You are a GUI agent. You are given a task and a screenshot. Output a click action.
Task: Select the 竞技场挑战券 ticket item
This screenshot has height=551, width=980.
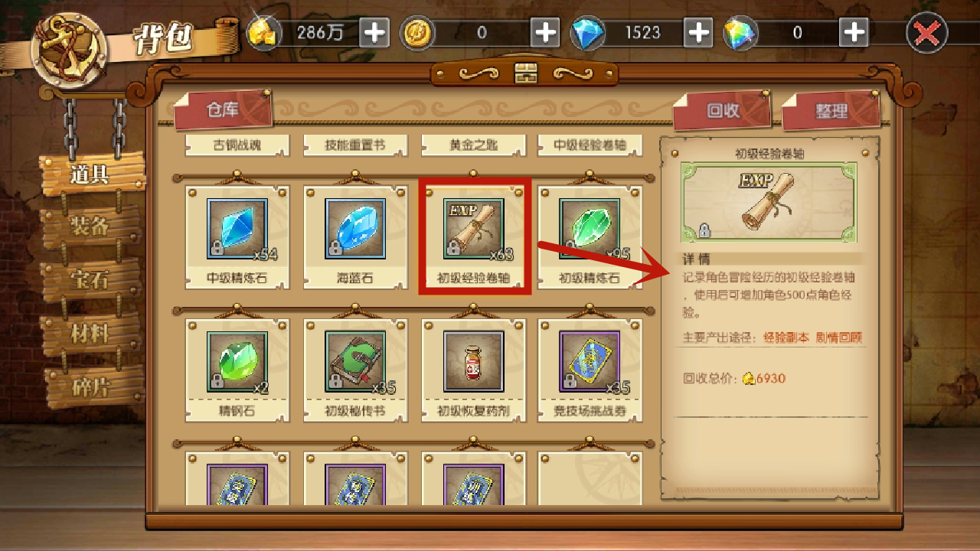(590, 370)
